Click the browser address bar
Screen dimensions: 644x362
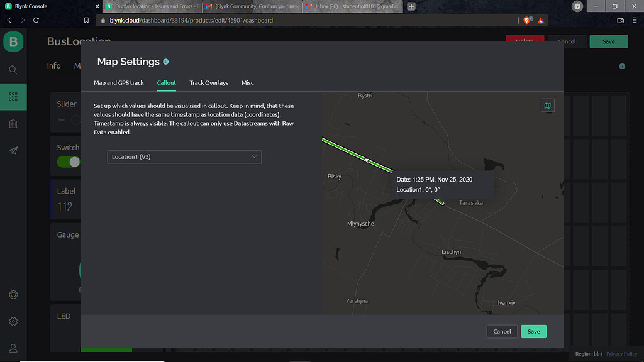point(252,19)
